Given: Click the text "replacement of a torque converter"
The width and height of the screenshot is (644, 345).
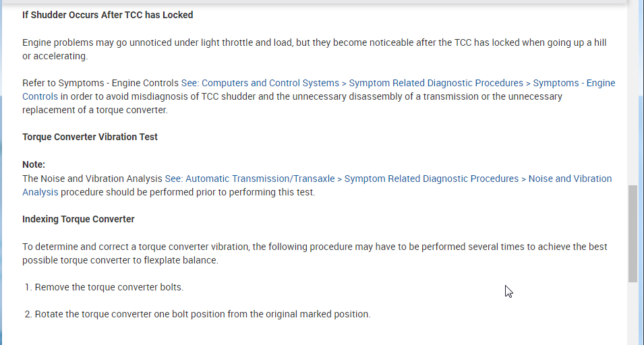Looking at the screenshot, I should pos(95,110).
